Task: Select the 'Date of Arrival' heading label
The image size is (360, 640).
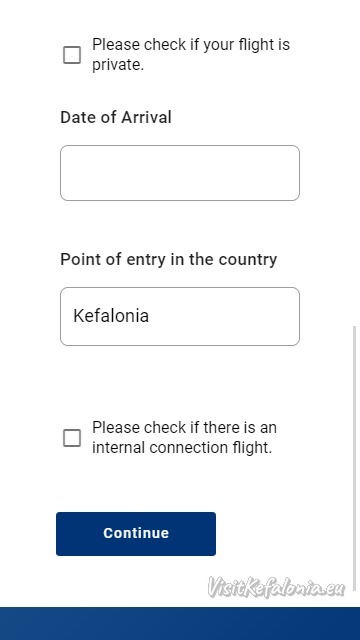Action: pos(116,118)
